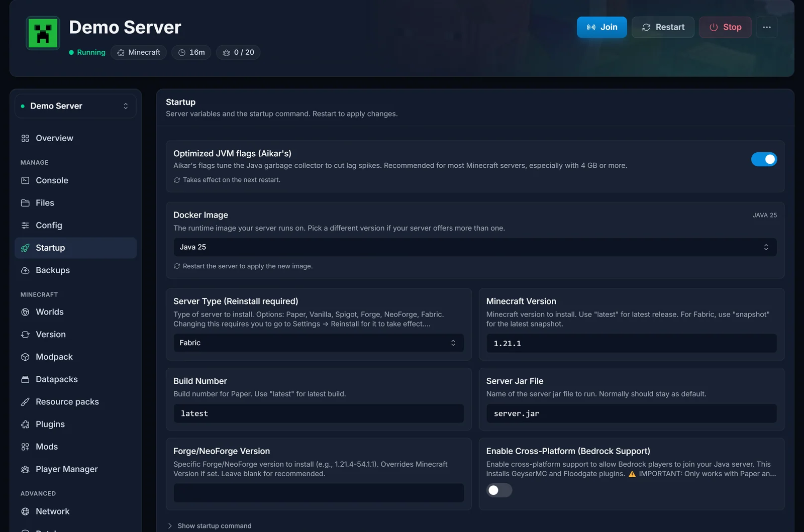This screenshot has width=804, height=532.
Task: Click the Resource packs brush icon
Action: (25, 402)
